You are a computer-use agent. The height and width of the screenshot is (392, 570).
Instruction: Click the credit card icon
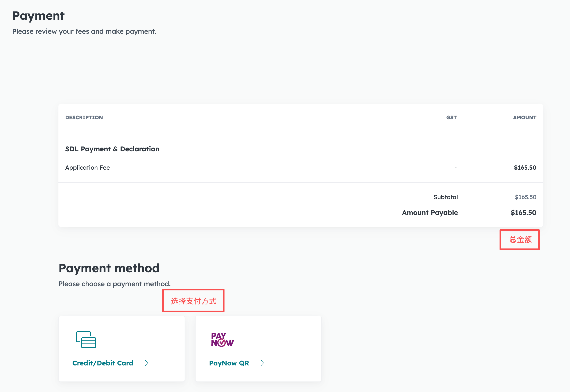[86, 340]
